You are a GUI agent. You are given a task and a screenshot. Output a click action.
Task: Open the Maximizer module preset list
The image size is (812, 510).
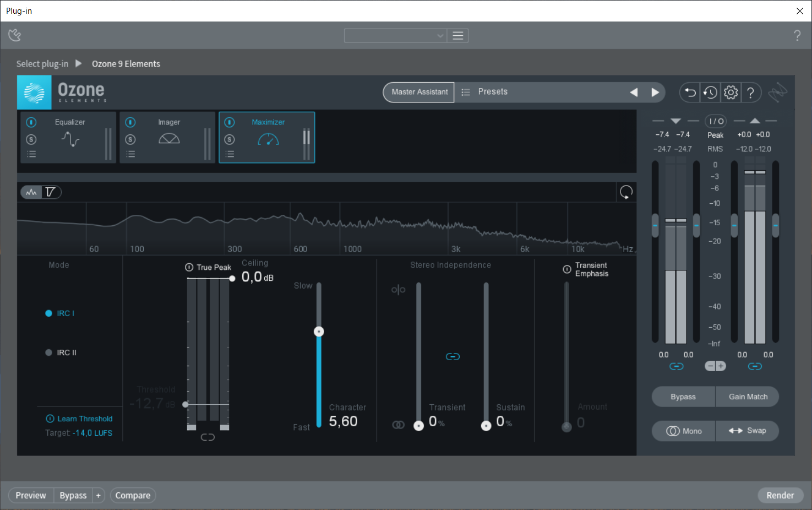(230, 154)
